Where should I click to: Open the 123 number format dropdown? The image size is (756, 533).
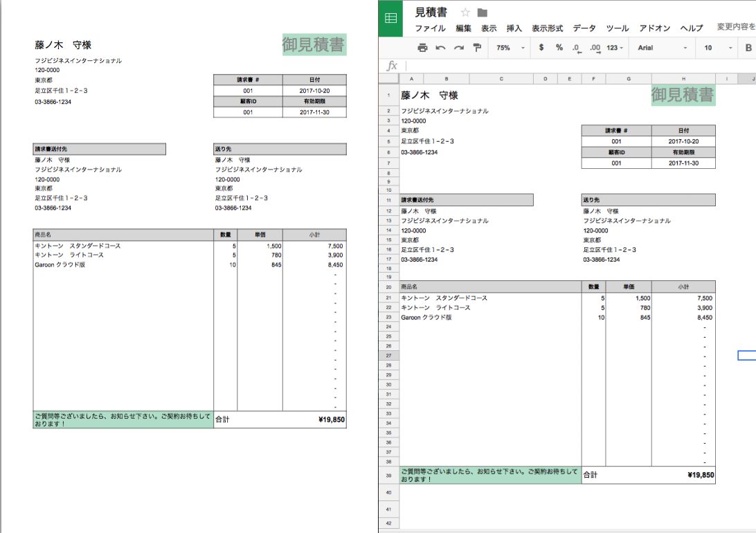(615, 48)
